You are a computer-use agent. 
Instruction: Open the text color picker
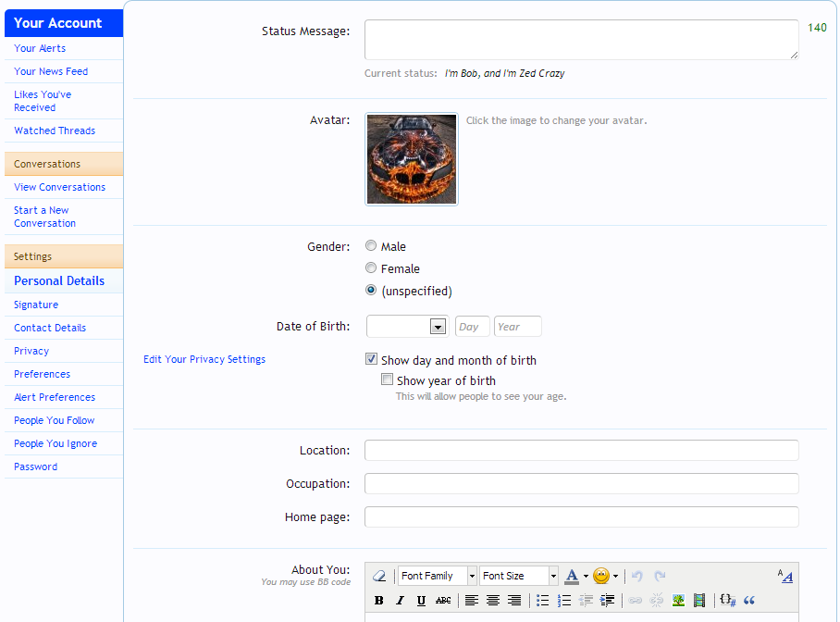[577, 576]
